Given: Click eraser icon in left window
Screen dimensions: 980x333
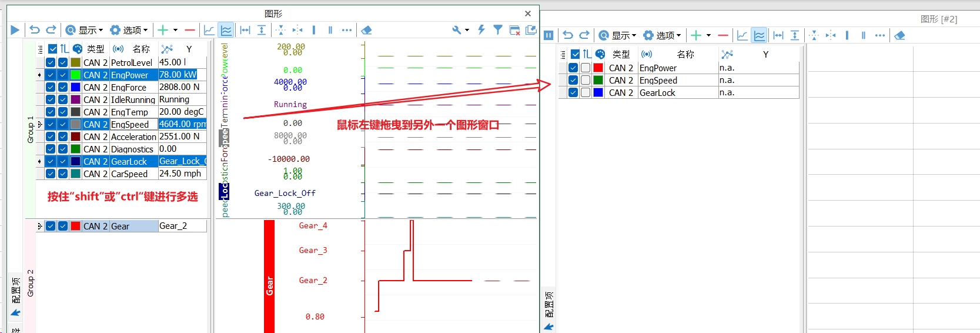Looking at the screenshot, I should (367, 30).
